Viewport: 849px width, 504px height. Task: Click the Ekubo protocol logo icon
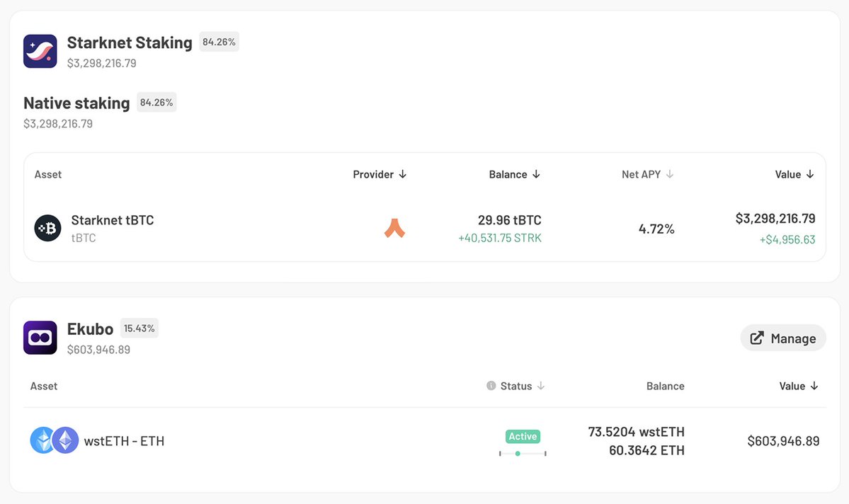click(x=40, y=338)
